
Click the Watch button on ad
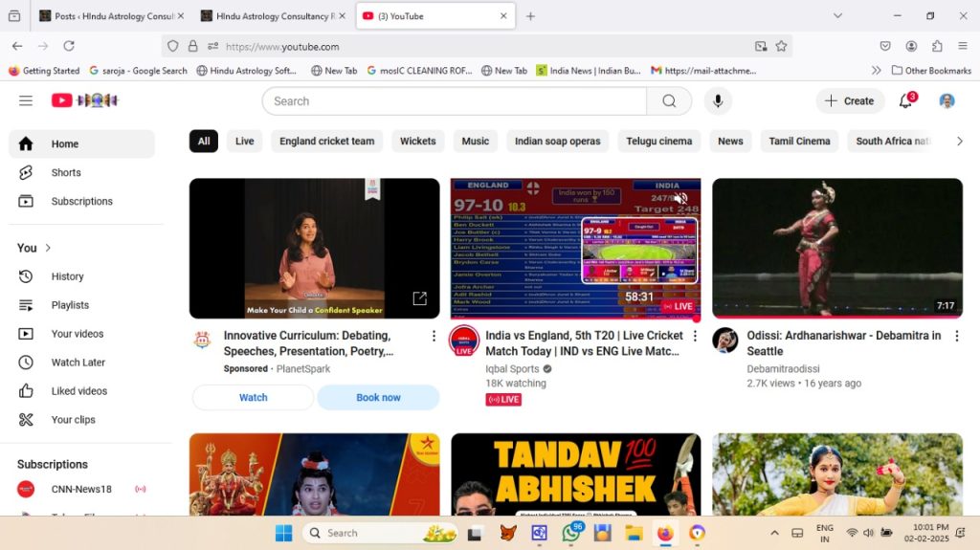point(253,398)
